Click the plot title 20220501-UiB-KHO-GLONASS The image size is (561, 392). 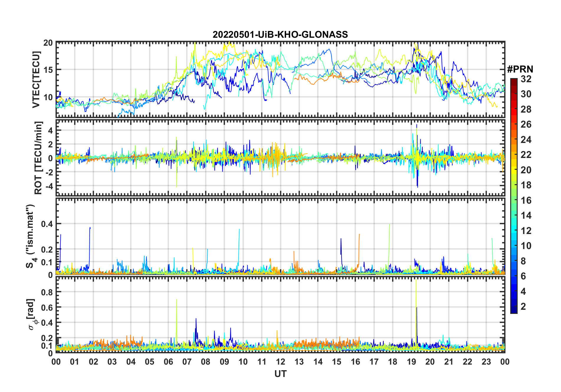pos(280,34)
